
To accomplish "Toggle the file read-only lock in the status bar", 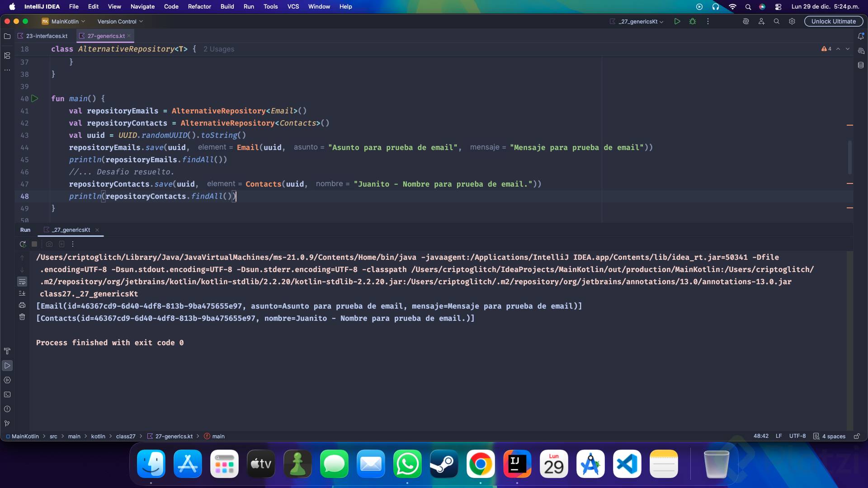I will [x=856, y=436].
